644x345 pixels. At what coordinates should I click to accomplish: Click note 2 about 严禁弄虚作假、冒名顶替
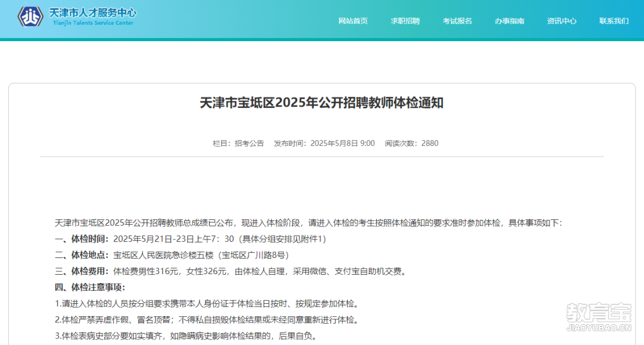point(208,319)
